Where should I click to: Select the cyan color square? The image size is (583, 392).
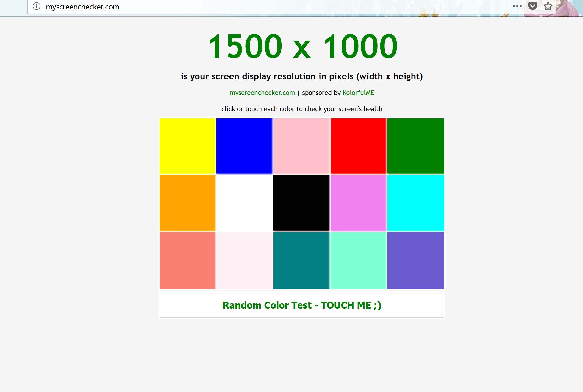coord(415,203)
